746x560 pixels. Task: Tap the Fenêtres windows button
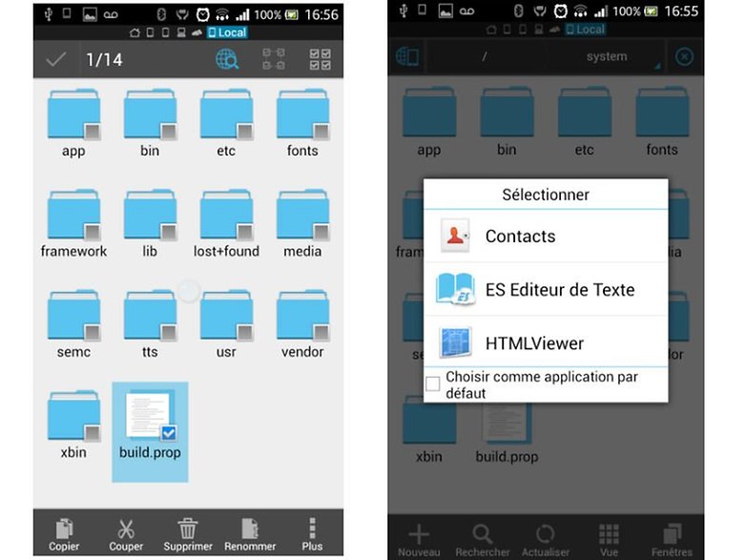(673, 540)
